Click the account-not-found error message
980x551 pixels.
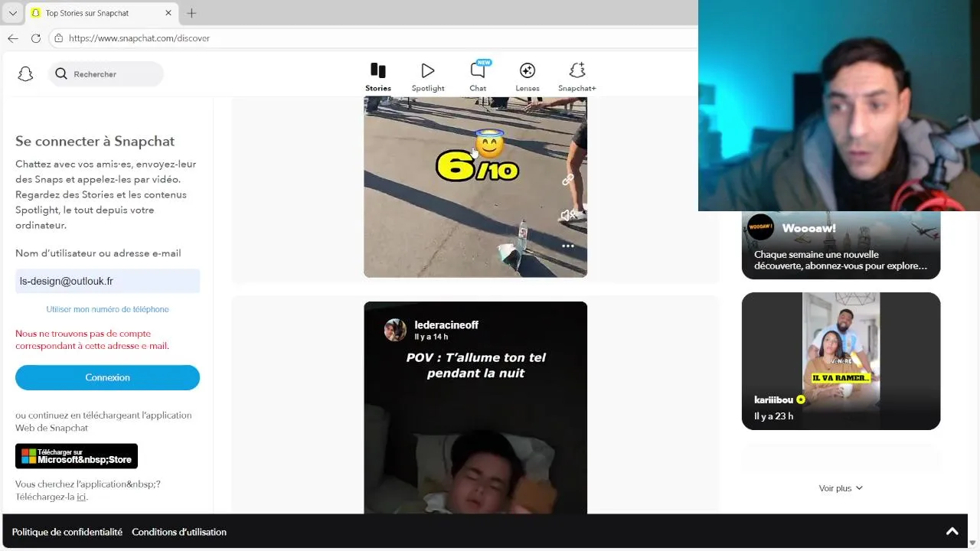92,340
